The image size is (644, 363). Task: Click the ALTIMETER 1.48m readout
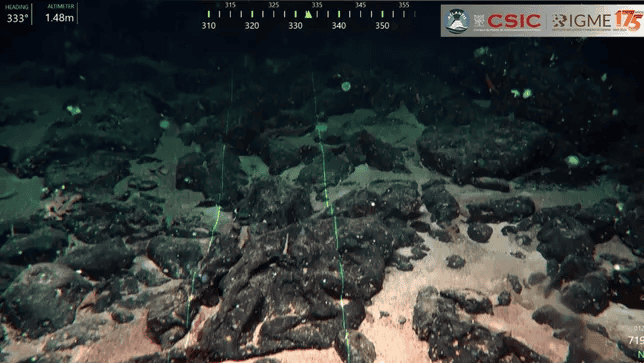pos(60,14)
